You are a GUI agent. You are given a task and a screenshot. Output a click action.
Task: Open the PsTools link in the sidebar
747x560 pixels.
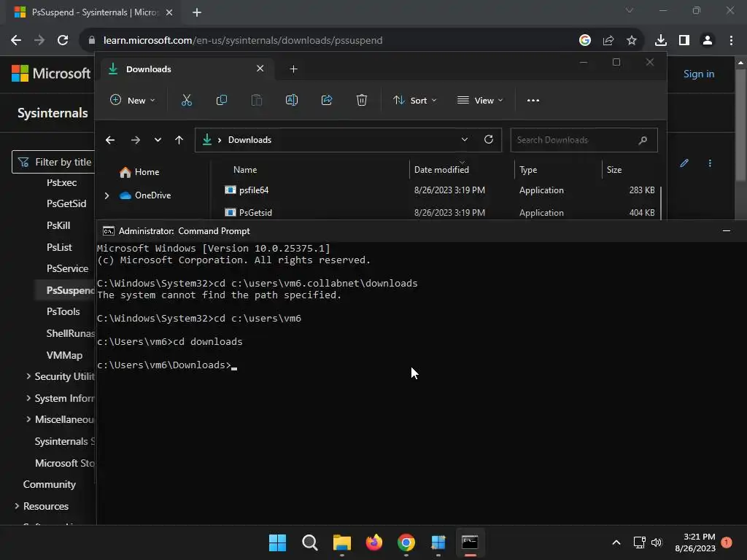63,311
